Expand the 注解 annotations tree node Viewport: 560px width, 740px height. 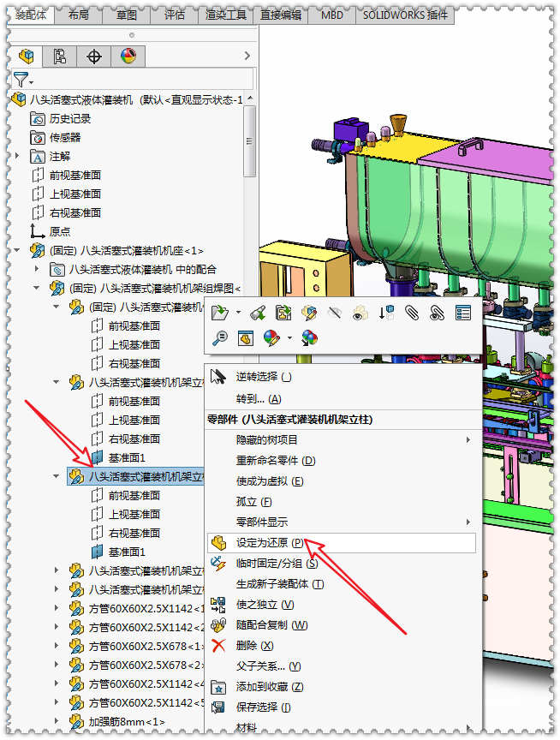click(18, 156)
